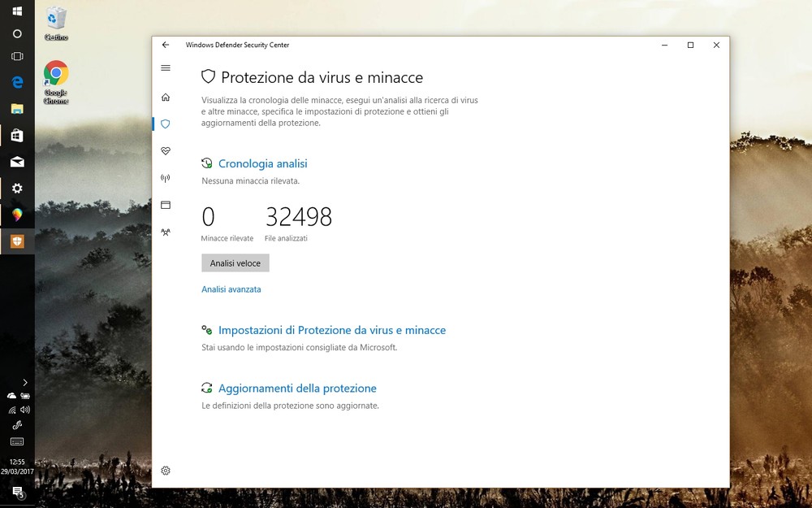Viewport: 812px width, 508px height.
Task: Launch Microsoft Edge from taskbar
Action: pyautogui.click(x=17, y=82)
